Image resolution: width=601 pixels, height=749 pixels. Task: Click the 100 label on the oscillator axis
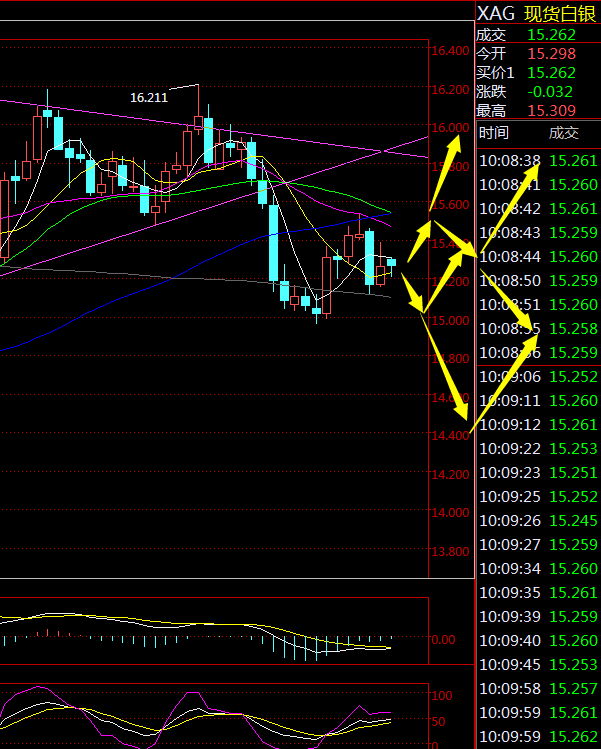pyautogui.click(x=442, y=696)
